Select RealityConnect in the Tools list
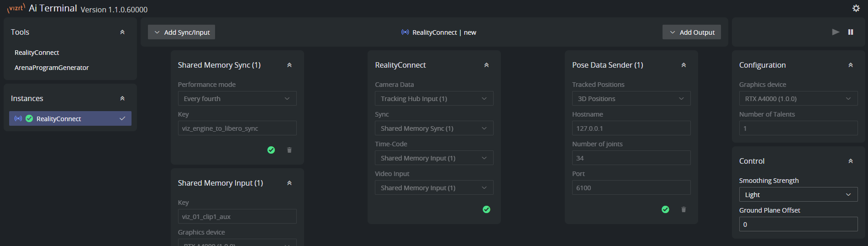The image size is (868, 246). click(x=37, y=53)
